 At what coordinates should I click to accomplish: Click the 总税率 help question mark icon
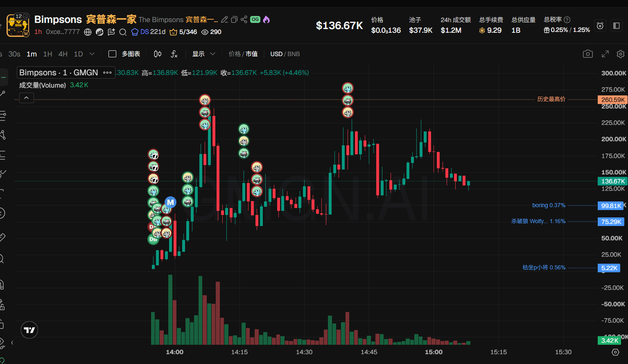pyautogui.click(x=567, y=20)
